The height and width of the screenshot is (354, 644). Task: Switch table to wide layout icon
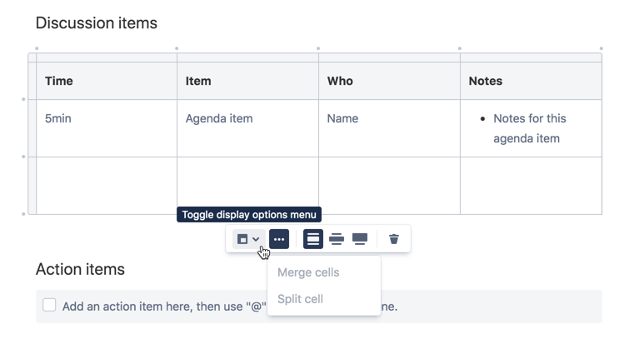(337, 239)
